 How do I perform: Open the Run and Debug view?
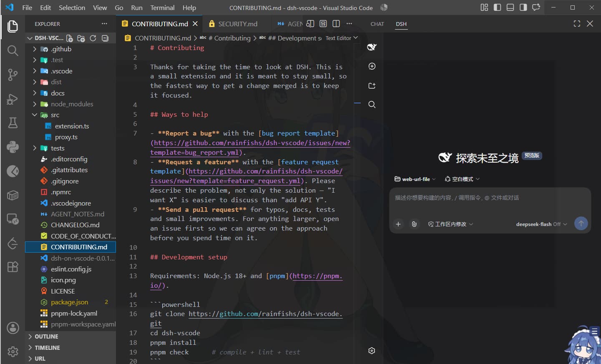point(13,99)
